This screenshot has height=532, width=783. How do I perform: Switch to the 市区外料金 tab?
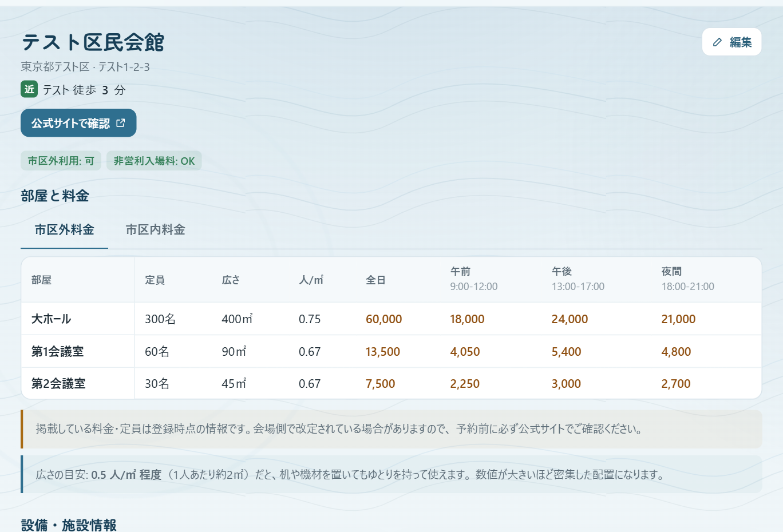[x=64, y=230]
